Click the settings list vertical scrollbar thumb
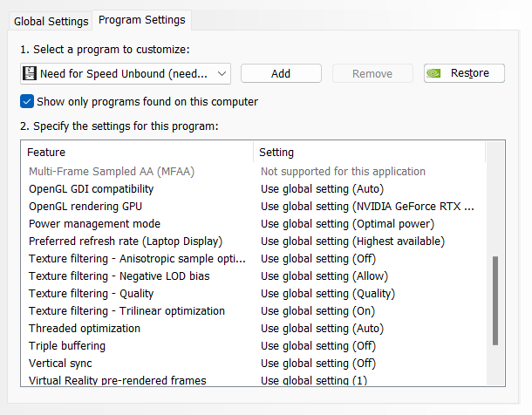The height and width of the screenshot is (415, 532). (x=495, y=301)
